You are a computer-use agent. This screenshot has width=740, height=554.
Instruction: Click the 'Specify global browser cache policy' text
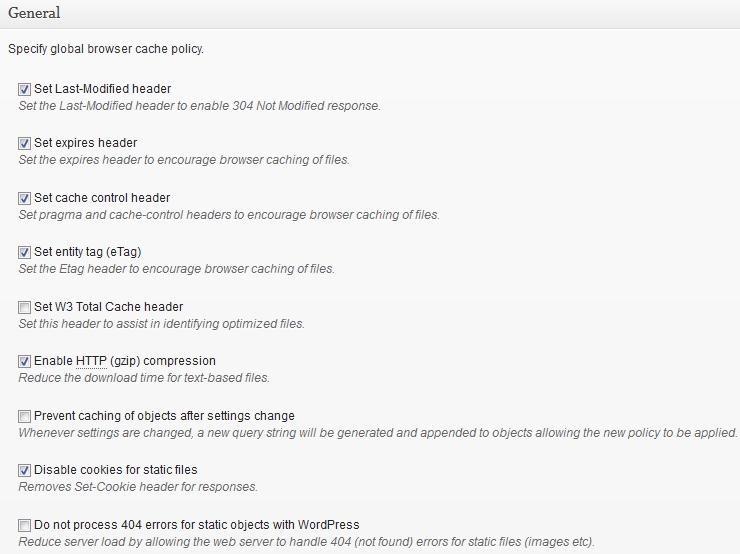coord(105,48)
